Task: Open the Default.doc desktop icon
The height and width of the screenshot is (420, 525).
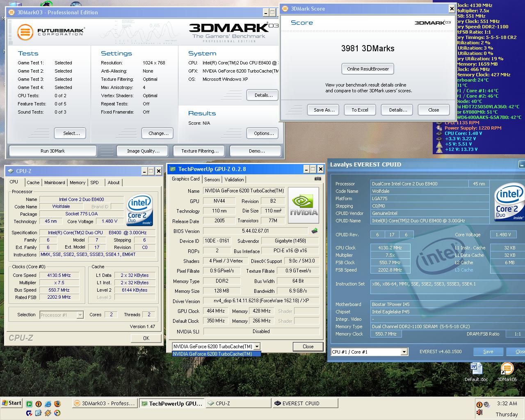Action: 476,372
